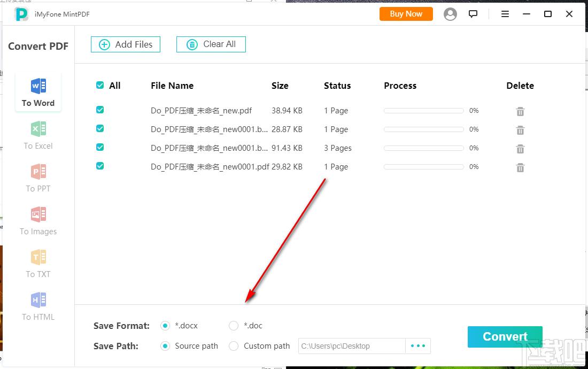Screen dimensions: 588x369
Task: Choose Custom path as save location
Action: tap(234, 346)
